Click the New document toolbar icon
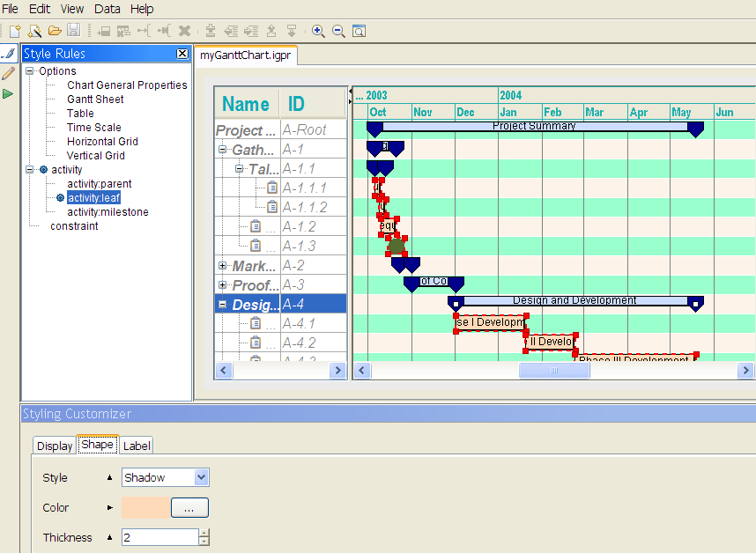The height and width of the screenshot is (553, 756). [x=15, y=31]
